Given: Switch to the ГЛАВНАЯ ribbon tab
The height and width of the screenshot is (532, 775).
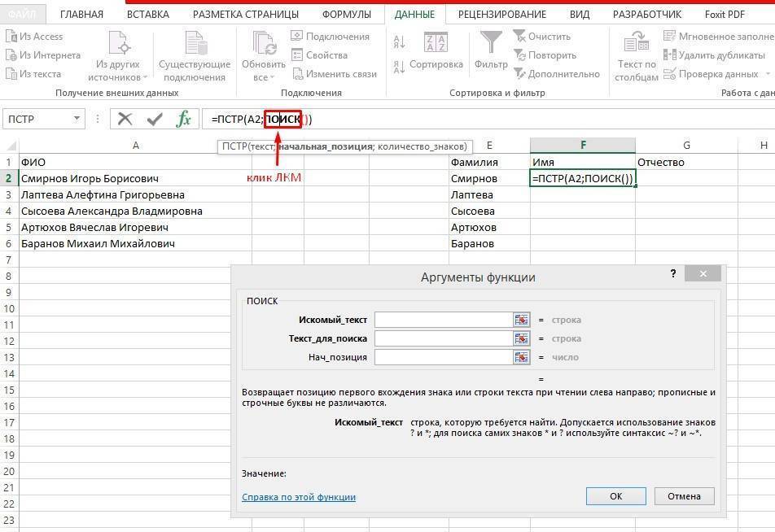Looking at the screenshot, I should click(80, 14).
